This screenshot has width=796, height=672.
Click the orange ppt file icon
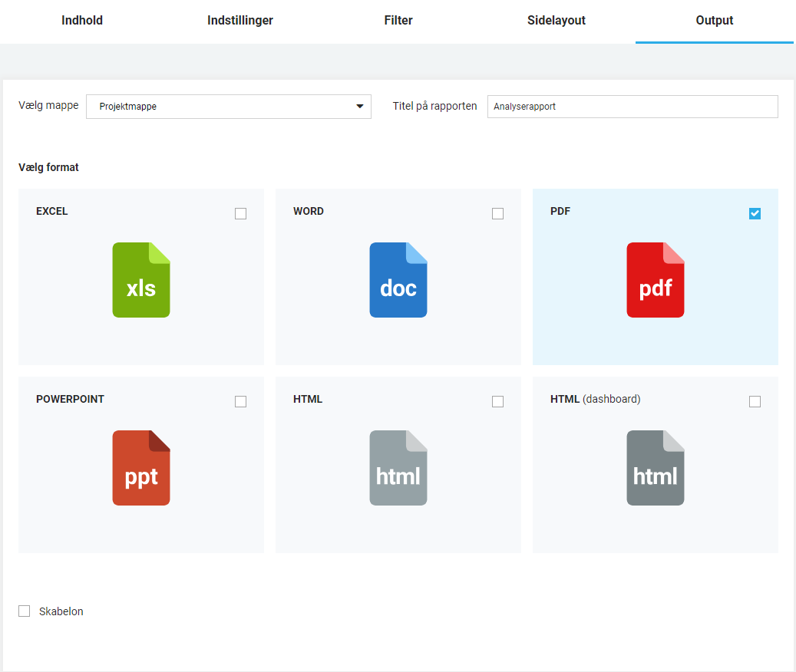pyautogui.click(x=141, y=468)
